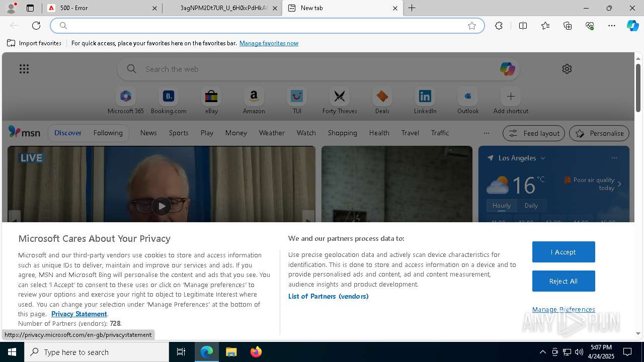This screenshot has width=644, height=362.
Task: Open Windows Start menu
Action: point(12,352)
